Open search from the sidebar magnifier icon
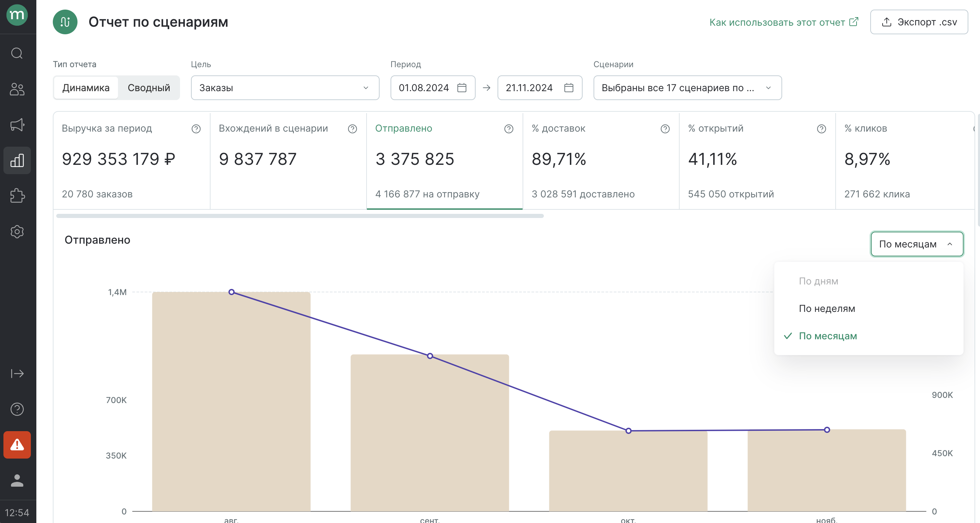Screen dimensions: 980x523 click(17, 53)
